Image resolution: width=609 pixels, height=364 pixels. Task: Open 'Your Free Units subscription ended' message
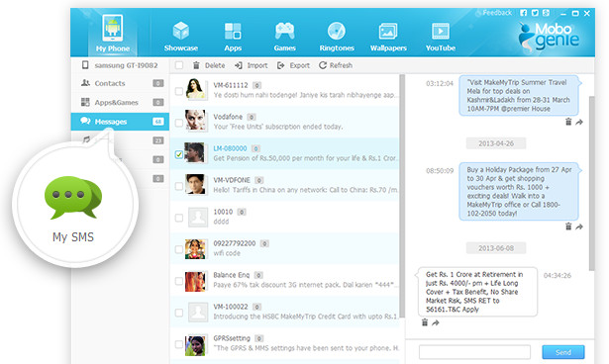coord(278,127)
